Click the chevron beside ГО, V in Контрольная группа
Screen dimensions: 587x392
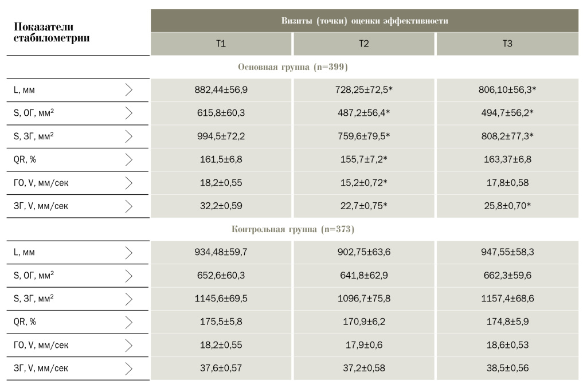tap(128, 345)
